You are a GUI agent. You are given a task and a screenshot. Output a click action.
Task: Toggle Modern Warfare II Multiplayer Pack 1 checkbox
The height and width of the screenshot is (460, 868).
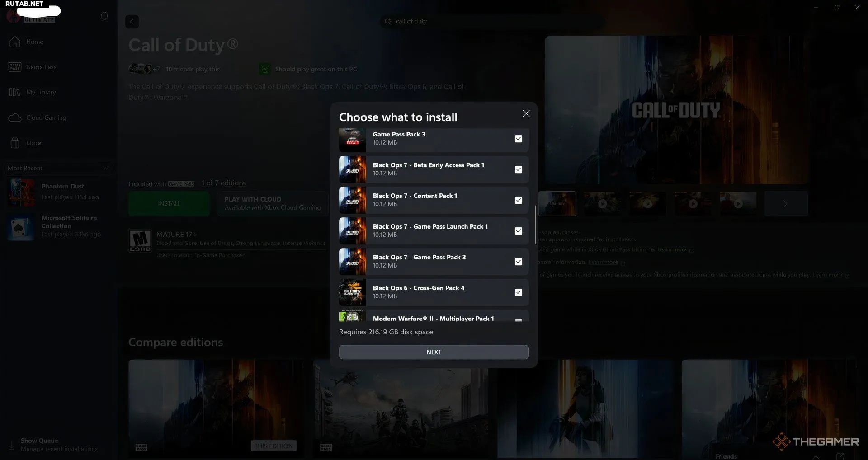[x=519, y=320]
